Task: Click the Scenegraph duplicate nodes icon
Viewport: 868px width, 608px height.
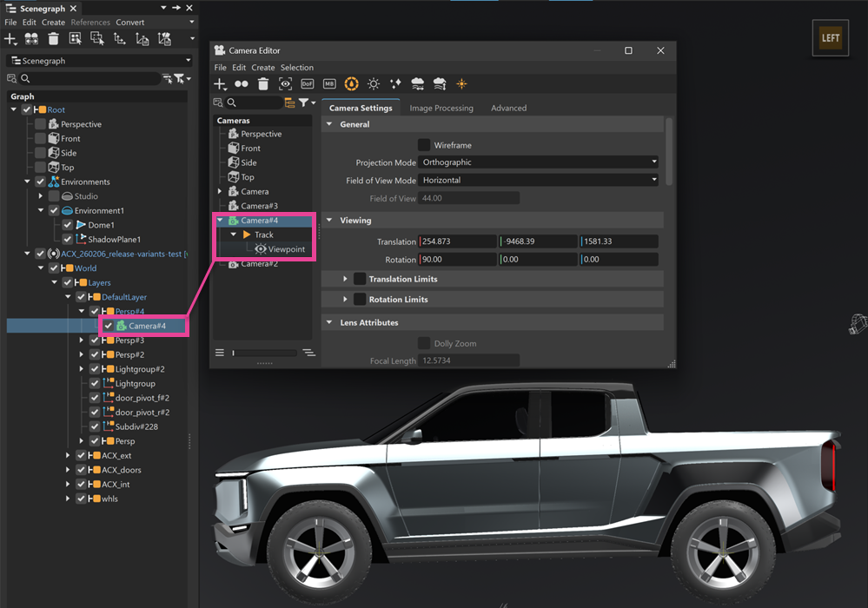Action: coord(31,39)
